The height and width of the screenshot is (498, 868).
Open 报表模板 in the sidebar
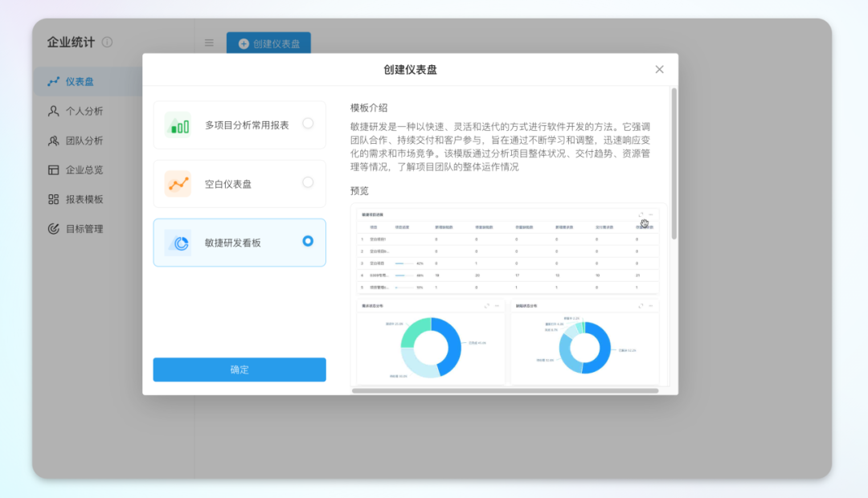coord(86,199)
